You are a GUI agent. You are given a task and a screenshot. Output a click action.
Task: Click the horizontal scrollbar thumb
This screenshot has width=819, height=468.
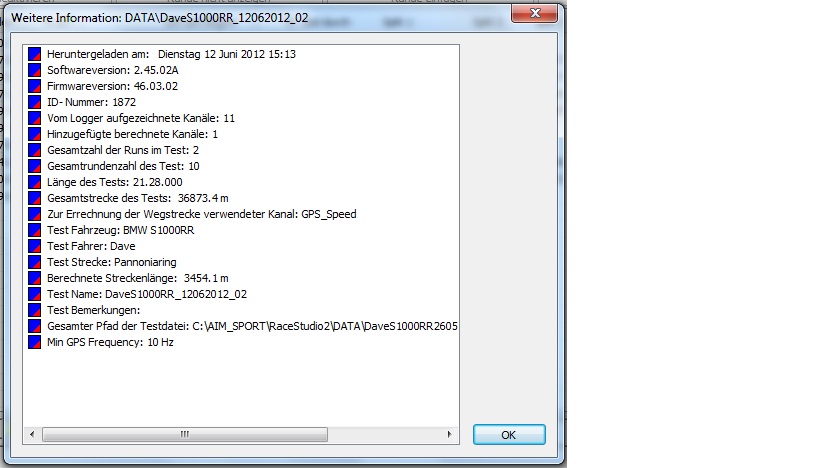point(185,435)
